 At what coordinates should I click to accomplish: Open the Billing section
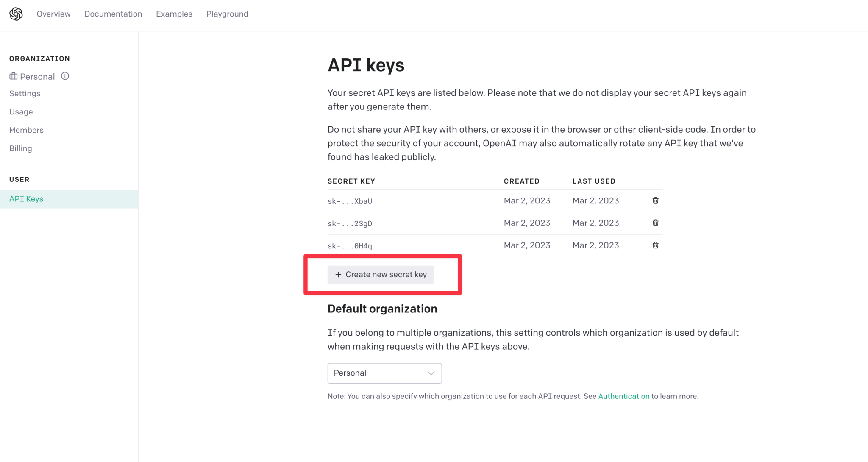coord(21,148)
